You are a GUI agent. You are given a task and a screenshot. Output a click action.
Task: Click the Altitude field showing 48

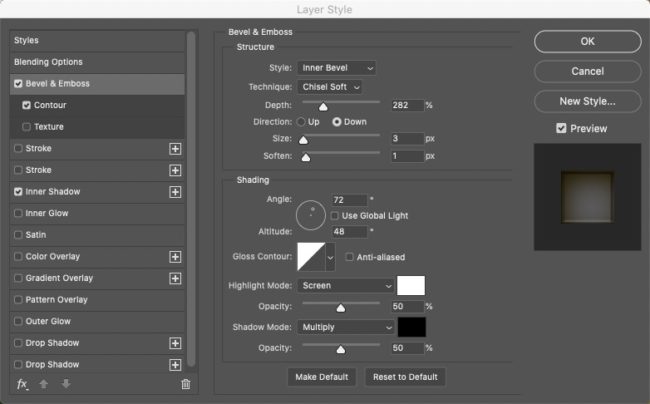349,232
